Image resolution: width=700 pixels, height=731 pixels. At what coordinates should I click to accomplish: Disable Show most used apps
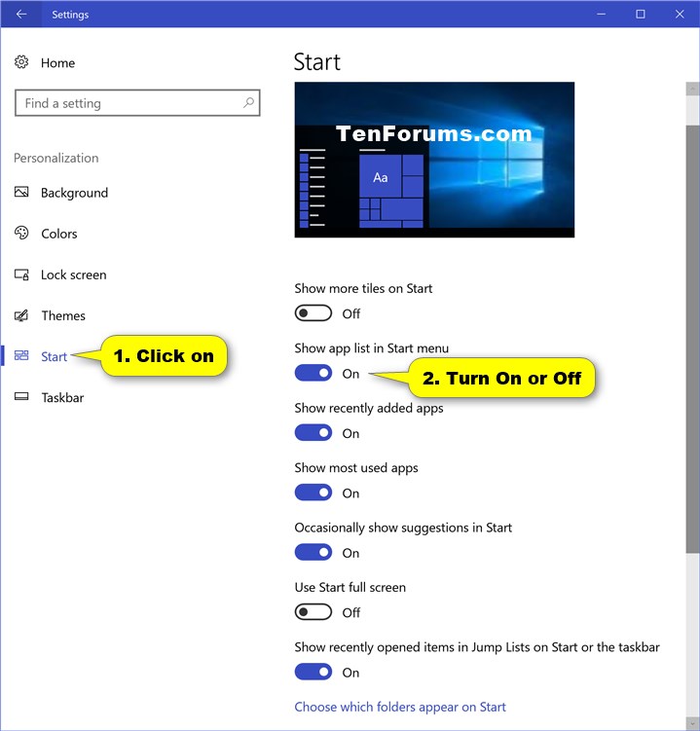313,493
